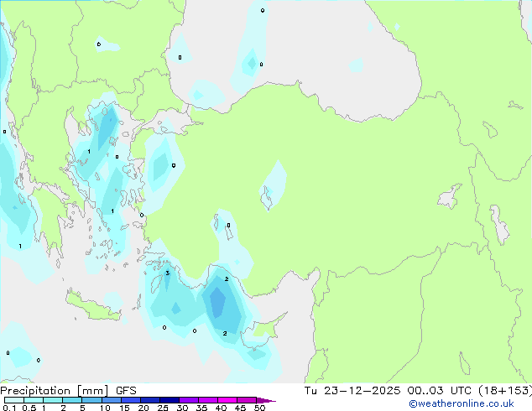The height and width of the screenshot is (411, 532).
Task: Click the legend label '15'
Action: [x=124, y=408]
